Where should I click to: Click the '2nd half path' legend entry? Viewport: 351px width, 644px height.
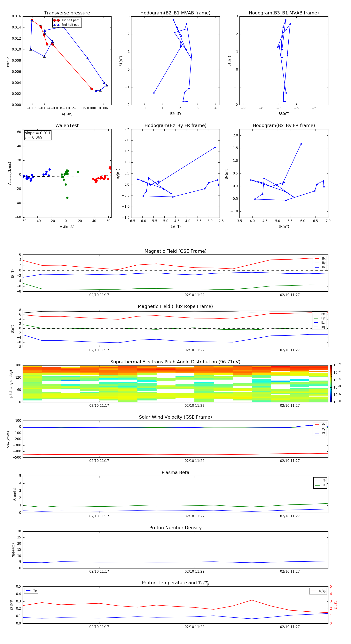[x=67, y=25]
